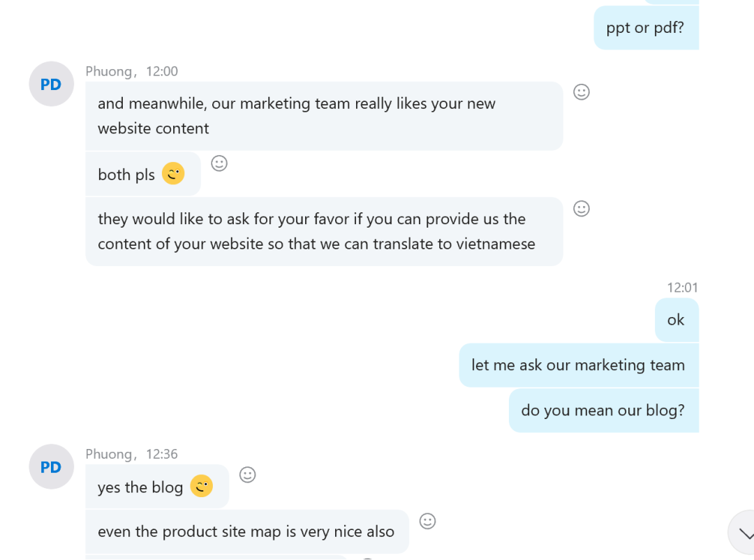This screenshot has height=560, width=754.
Task: Click the 'they would like to ask' message bubble
Action: pos(324,231)
